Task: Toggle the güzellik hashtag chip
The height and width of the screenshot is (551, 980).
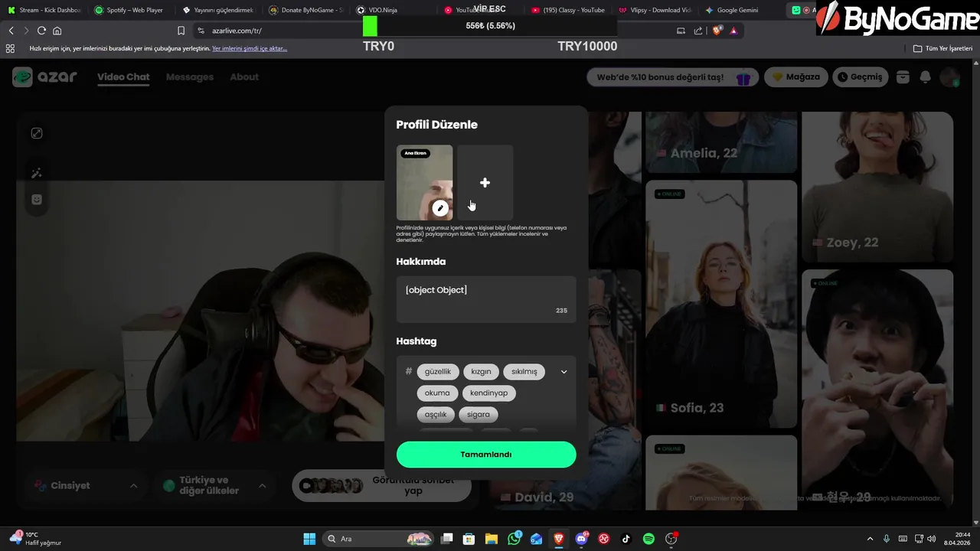Action: coord(438,371)
